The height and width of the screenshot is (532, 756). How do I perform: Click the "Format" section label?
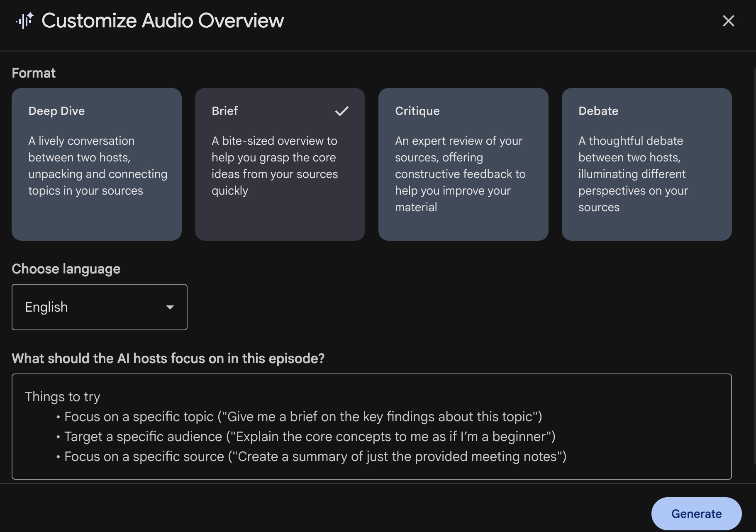click(x=34, y=73)
